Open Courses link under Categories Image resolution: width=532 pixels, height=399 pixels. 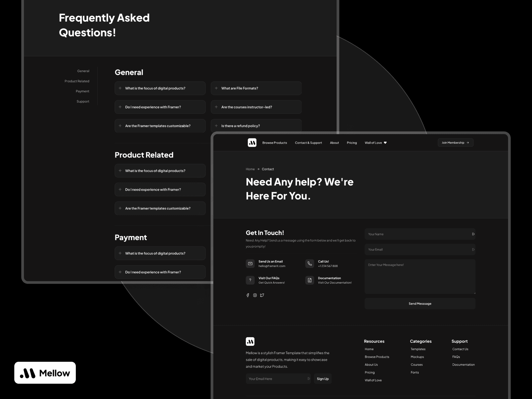(x=417, y=365)
